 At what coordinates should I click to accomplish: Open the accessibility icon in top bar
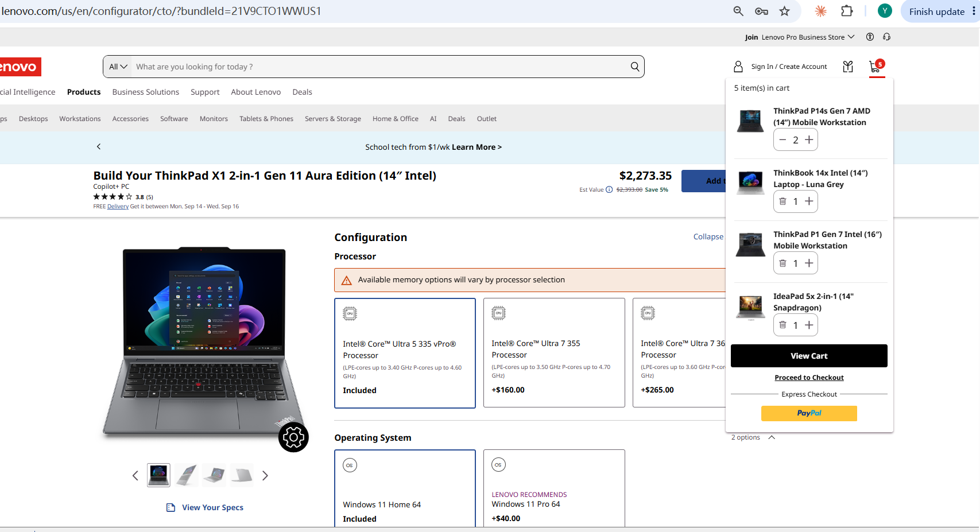870,37
